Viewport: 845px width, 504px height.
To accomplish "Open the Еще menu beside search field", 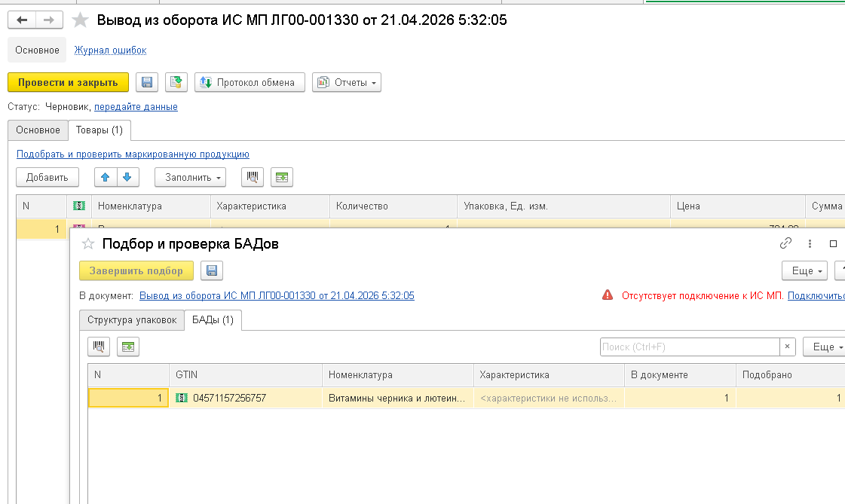I will 825,347.
